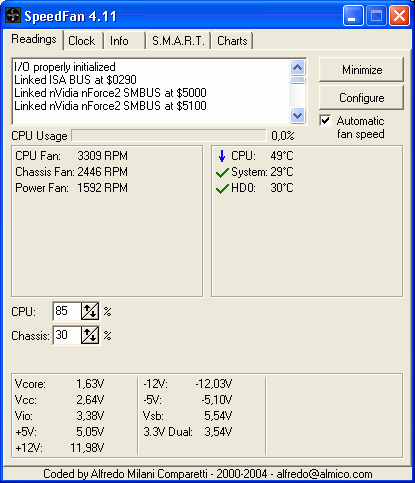Click the blue down arrow beside CPU temperature
This screenshot has width=415, height=483.
[x=222, y=156]
